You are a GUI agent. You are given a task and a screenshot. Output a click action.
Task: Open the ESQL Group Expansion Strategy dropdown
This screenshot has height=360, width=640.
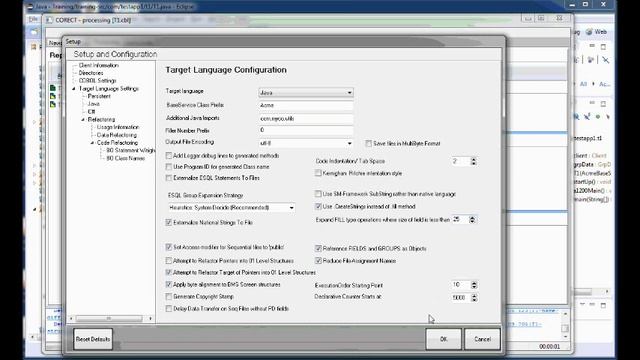tap(231, 208)
